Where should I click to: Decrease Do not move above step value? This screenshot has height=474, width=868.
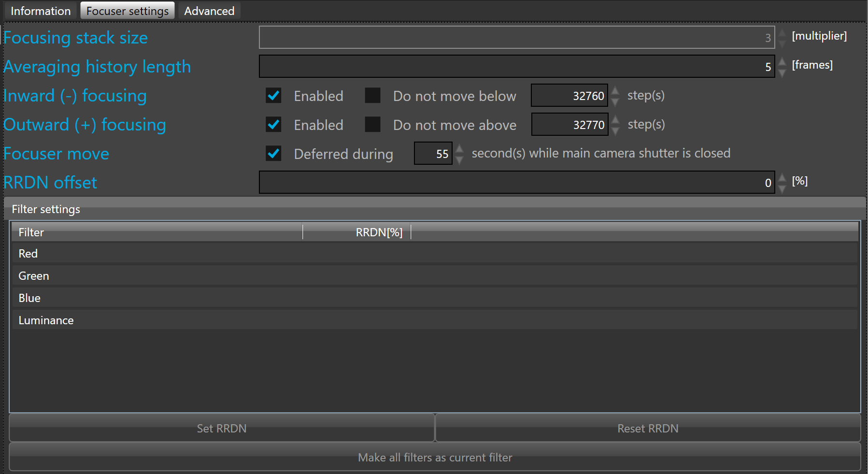[615, 130]
